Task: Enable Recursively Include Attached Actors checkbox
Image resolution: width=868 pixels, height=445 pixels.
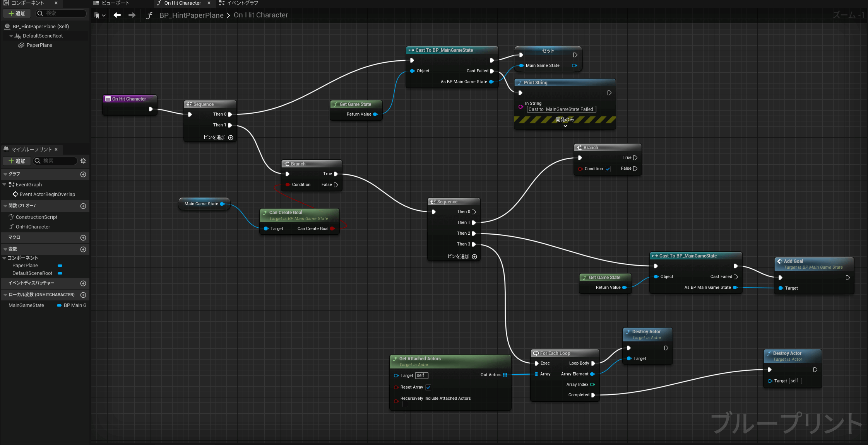Action: click(405, 404)
